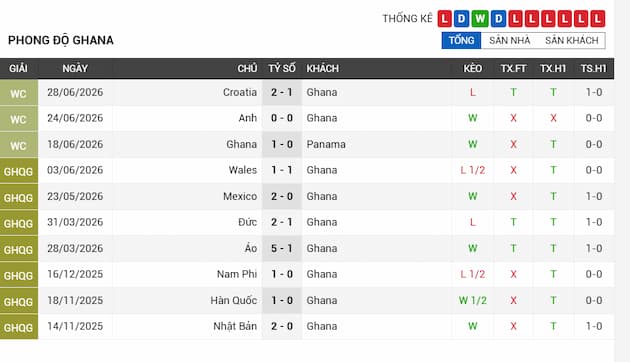Screen dimensions: 630x362
Task: Open the Hàn Quốc team link
Action: (233, 301)
